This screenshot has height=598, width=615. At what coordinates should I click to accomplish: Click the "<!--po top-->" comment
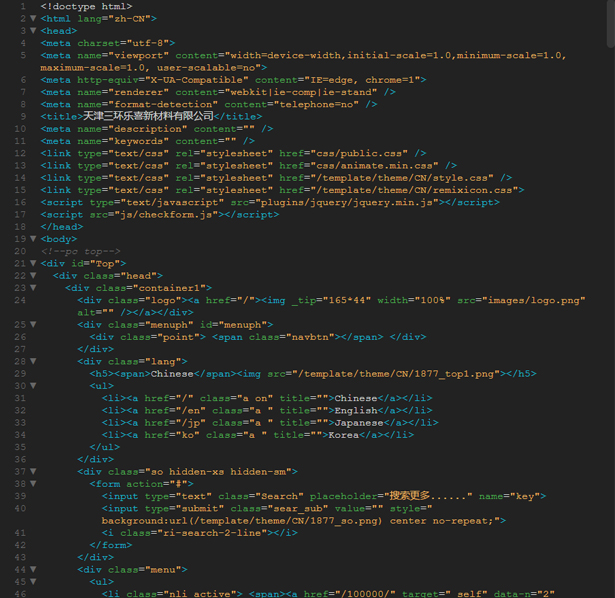(x=80, y=251)
